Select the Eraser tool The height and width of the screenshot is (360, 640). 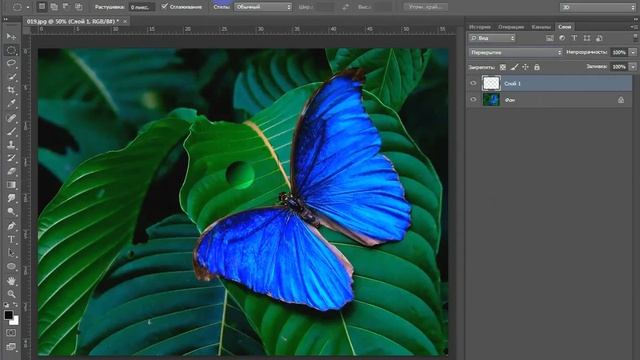(11, 171)
